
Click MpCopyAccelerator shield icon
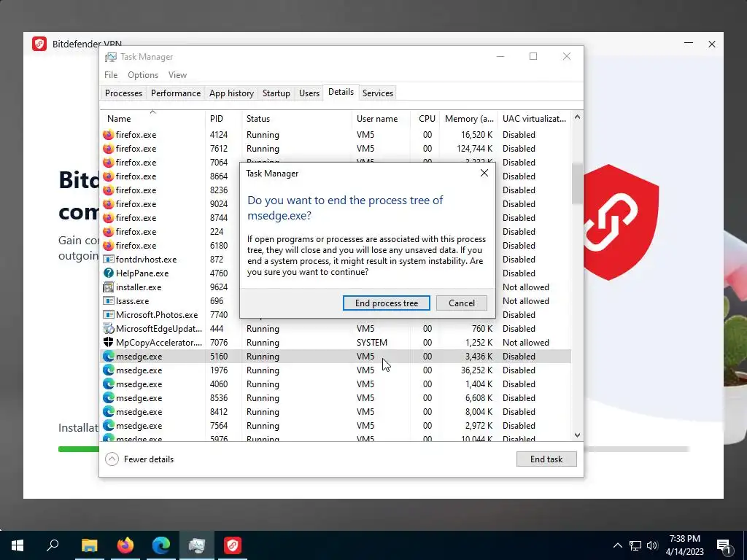[x=109, y=343]
